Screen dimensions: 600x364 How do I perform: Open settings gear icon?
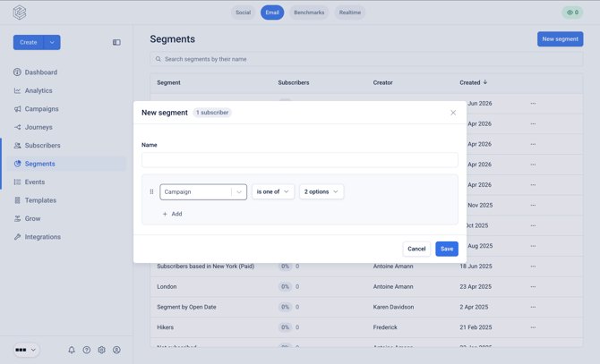[101, 350]
